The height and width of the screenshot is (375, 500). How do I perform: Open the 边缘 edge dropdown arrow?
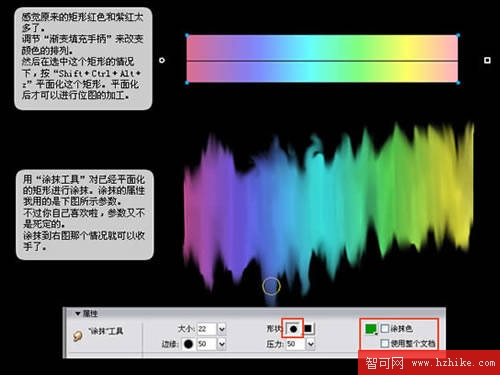point(222,344)
